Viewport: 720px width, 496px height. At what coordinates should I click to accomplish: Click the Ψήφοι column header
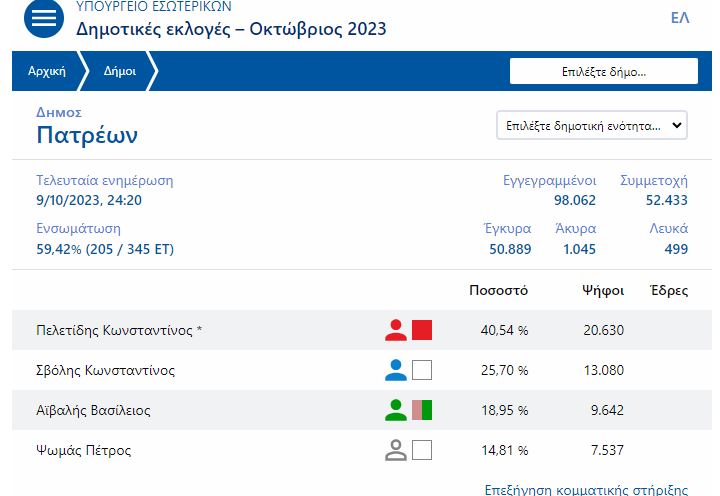coord(603,290)
